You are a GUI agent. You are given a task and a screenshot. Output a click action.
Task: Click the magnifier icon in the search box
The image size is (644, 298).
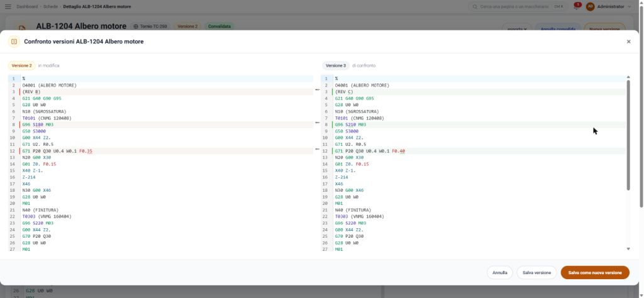pos(475,6)
